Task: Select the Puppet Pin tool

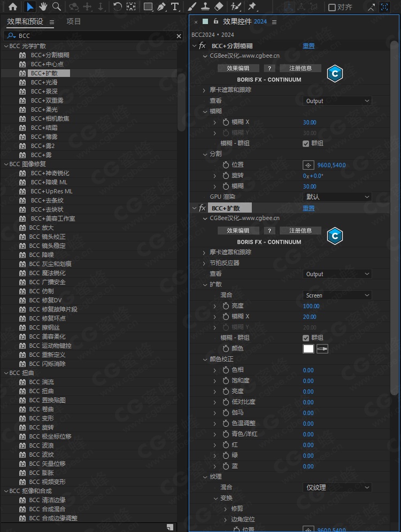Action: point(252,6)
